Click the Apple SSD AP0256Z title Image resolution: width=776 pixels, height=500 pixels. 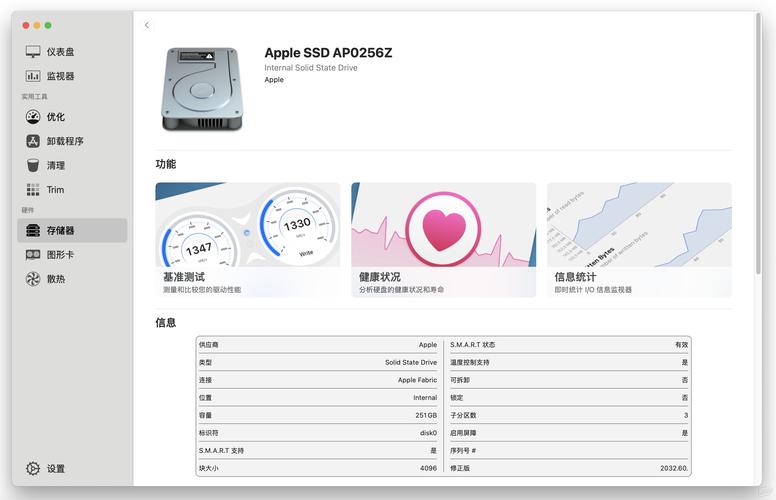pos(328,52)
